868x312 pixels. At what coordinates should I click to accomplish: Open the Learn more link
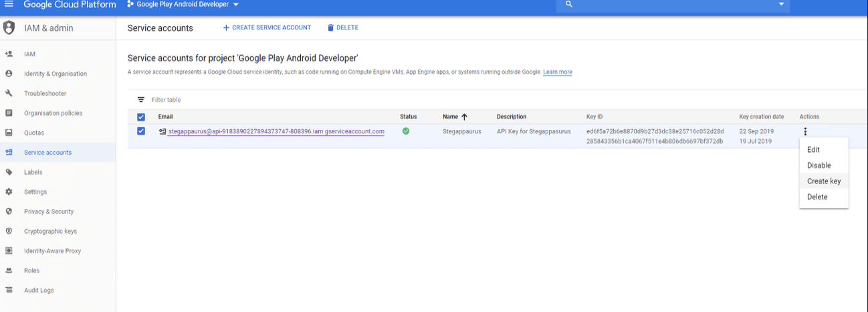point(557,72)
